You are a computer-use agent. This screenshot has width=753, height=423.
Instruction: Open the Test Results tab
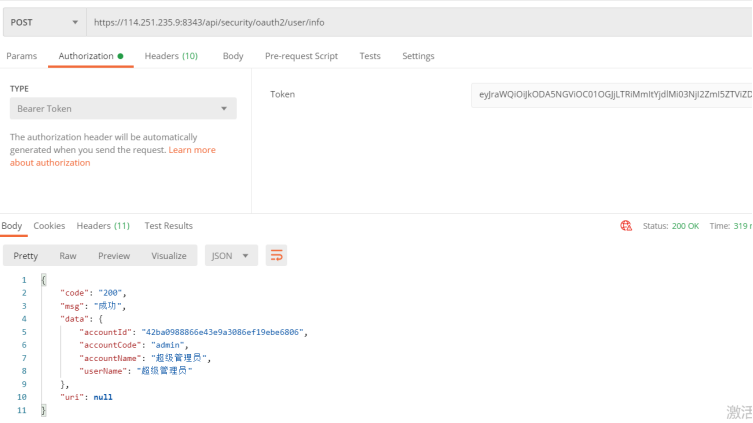(168, 226)
